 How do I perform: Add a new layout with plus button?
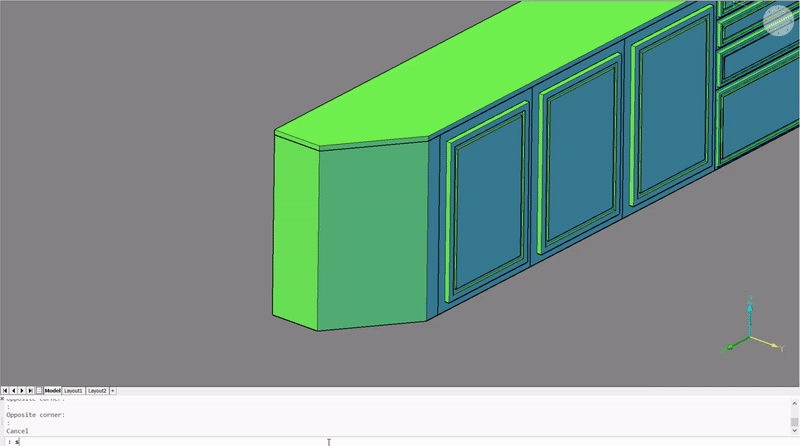[x=113, y=390]
